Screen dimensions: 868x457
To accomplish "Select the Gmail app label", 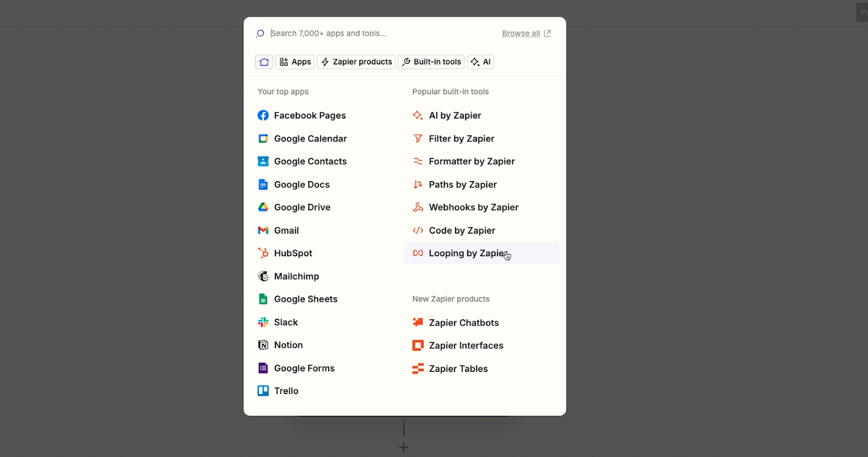I will tap(286, 230).
